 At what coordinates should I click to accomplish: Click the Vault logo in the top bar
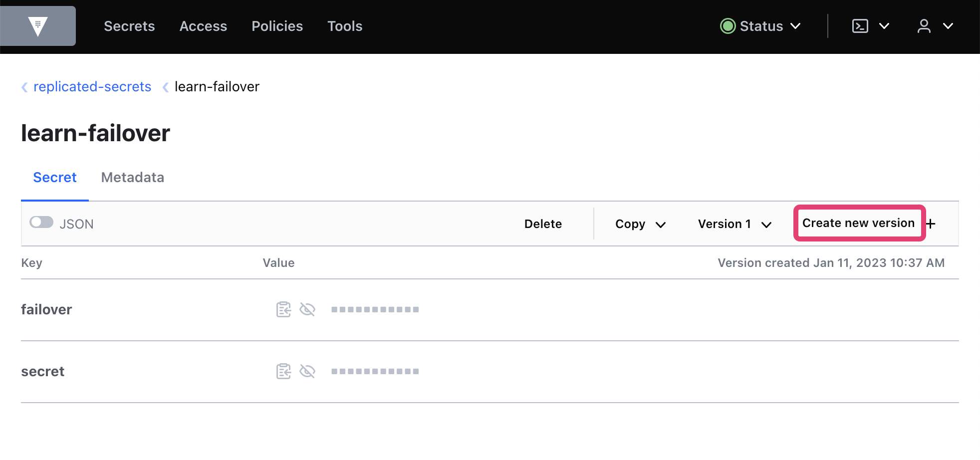click(38, 26)
